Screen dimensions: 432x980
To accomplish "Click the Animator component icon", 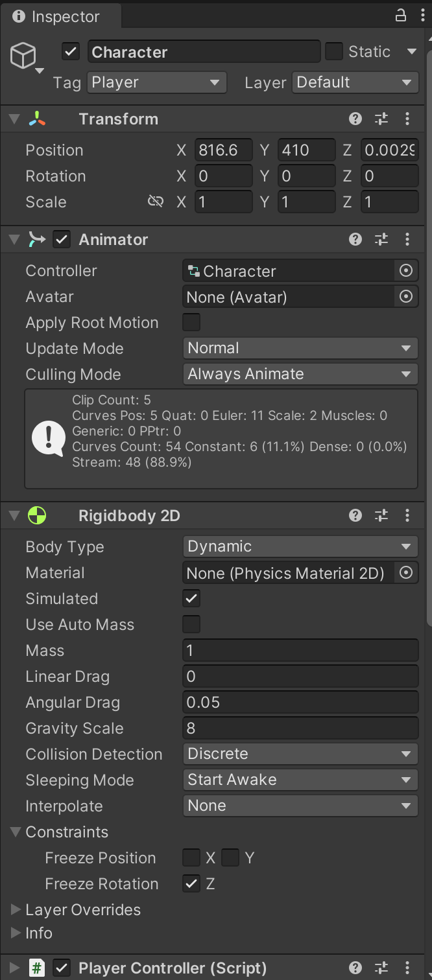I will click(37, 239).
